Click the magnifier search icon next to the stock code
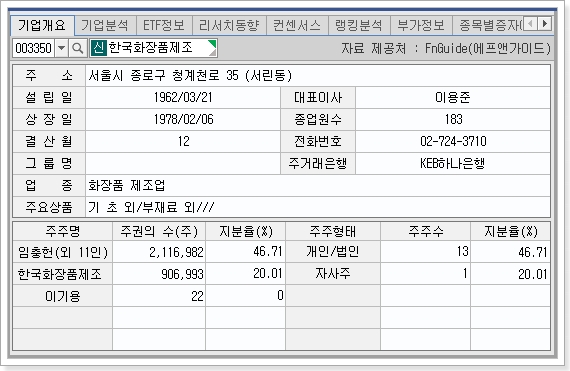 [77, 48]
